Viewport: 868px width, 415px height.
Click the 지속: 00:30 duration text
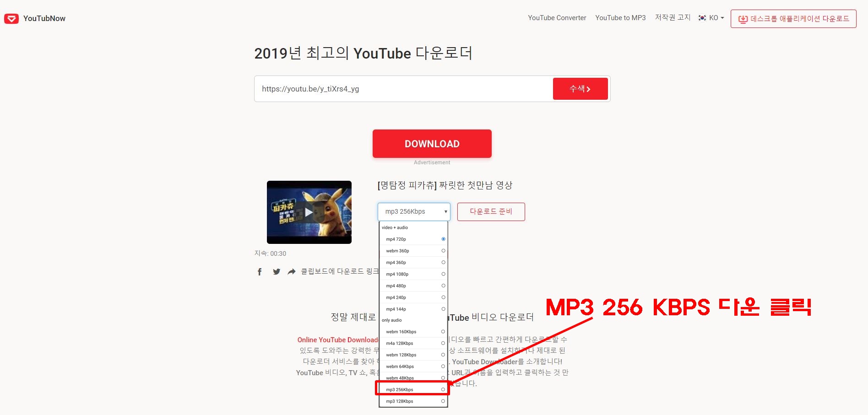point(270,253)
